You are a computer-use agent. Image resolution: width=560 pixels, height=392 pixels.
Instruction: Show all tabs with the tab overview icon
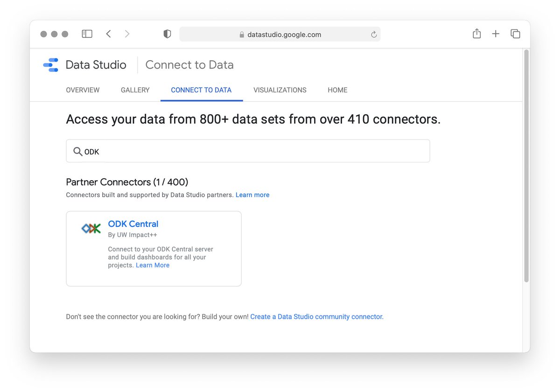[x=515, y=34]
